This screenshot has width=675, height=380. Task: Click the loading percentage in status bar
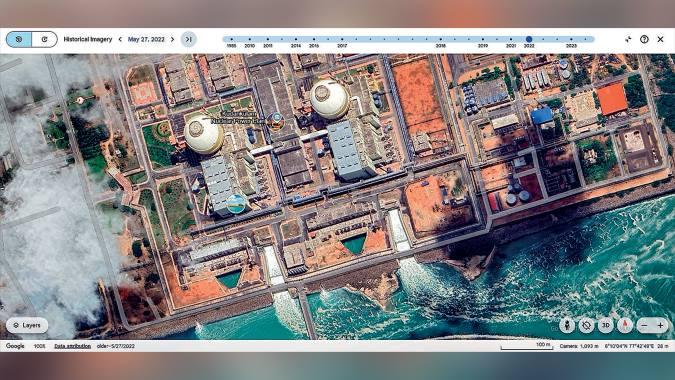[39, 346]
